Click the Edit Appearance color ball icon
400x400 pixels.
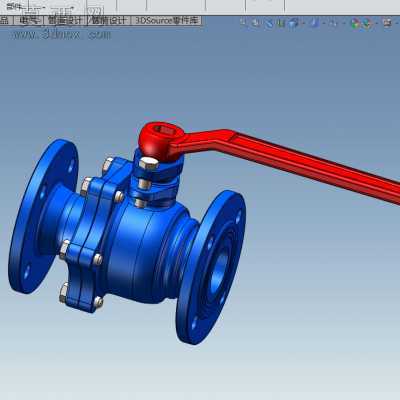355,23
